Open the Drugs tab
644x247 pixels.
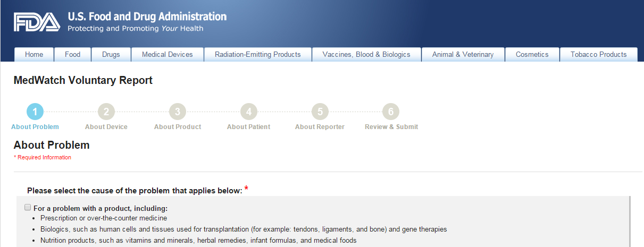click(111, 54)
